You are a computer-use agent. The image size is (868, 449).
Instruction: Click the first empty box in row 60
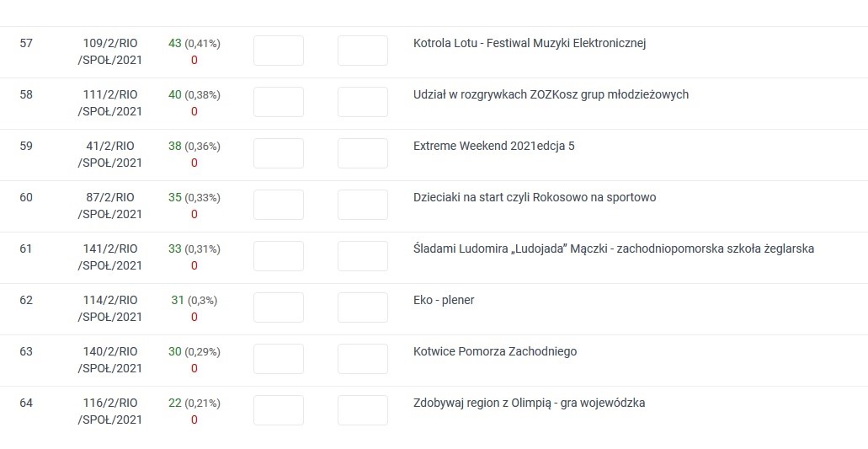click(279, 205)
